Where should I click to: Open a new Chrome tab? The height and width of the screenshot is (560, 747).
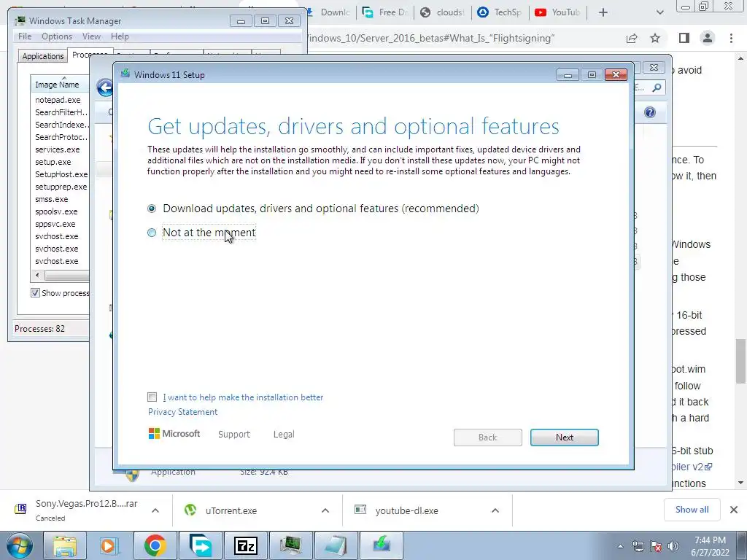(603, 12)
